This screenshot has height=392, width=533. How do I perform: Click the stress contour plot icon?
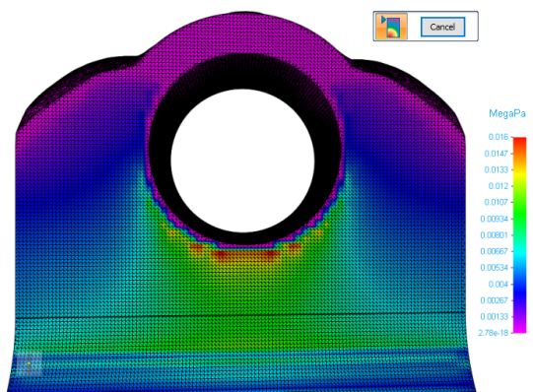[391, 27]
